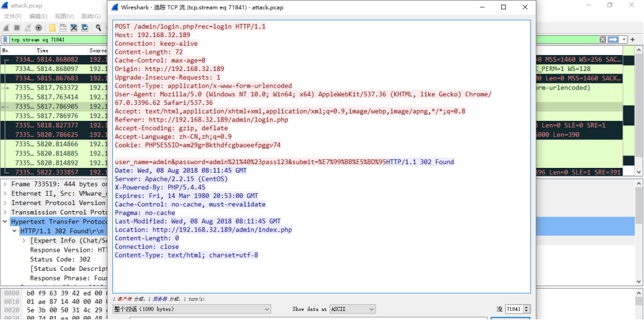The height and width of the screenshot is (320, 644).
Task: Expand the Expert Info subtree
Action: click(24, 241)
